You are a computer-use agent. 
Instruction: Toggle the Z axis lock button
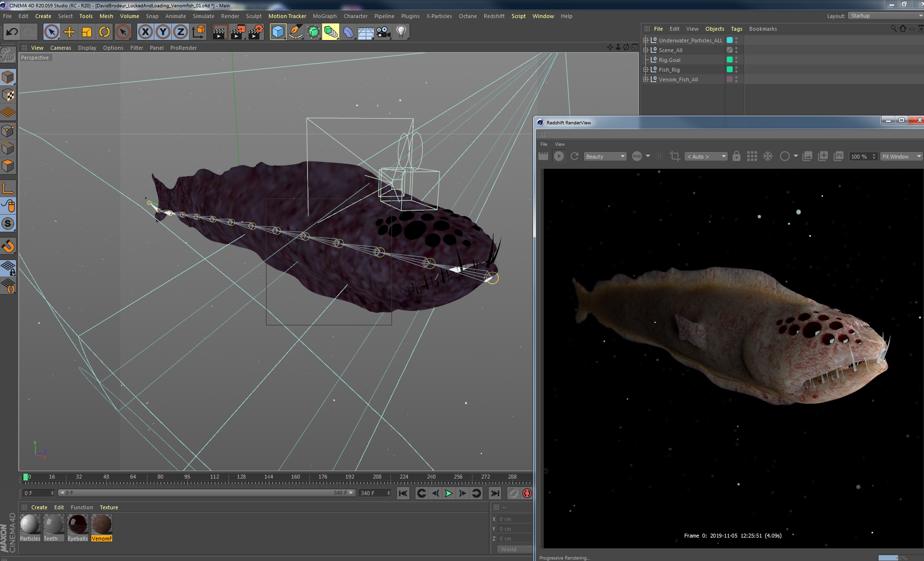pyautogui.click(x=180, y=32)
